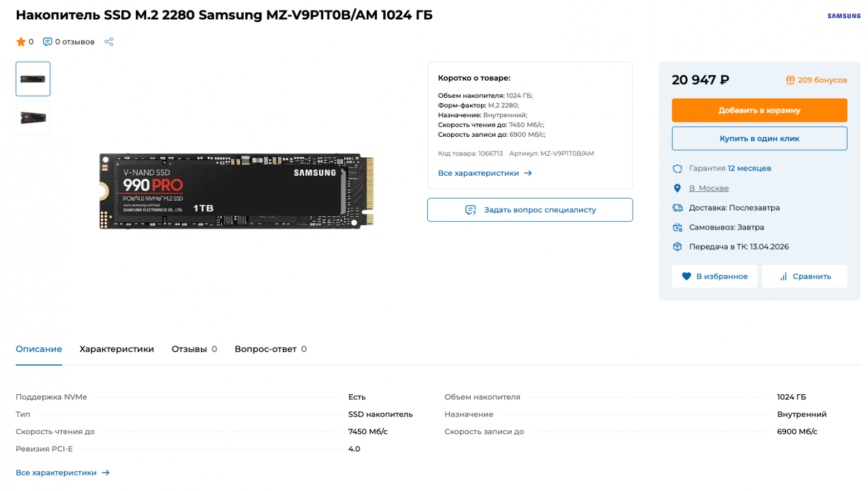Click the delivery truck icon
The image size is (868, 491).
click(677, 208)
